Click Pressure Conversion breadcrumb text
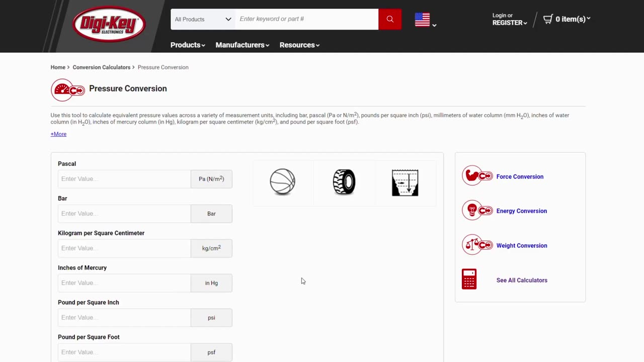Viewport: 644px width, 362px height. [163, 67]
